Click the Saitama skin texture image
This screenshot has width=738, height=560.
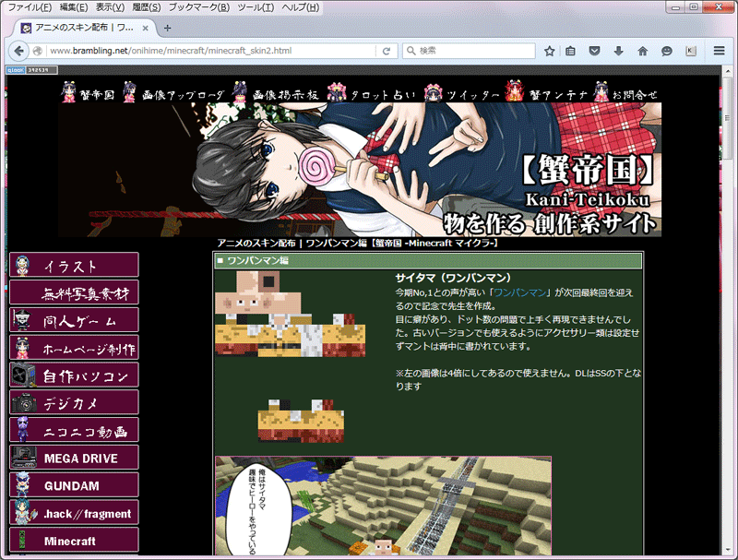291,314
